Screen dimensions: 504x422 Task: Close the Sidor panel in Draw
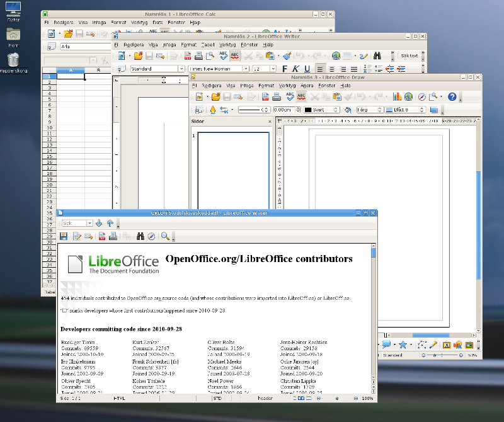tap(270, 122)
